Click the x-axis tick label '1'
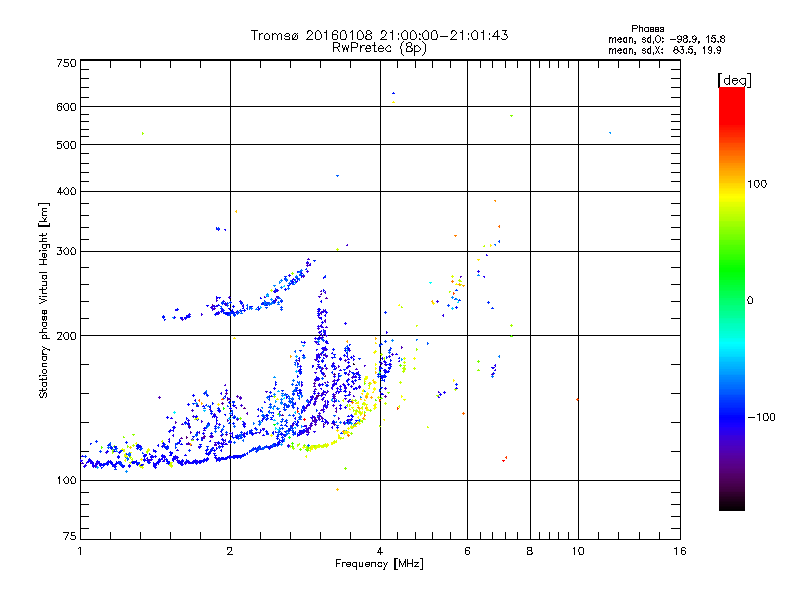 tap(80, 551)
